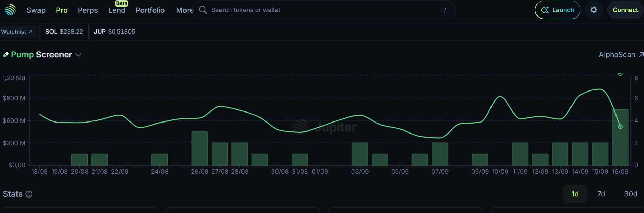Click the line data point marker on 16/09

(620, 127)
